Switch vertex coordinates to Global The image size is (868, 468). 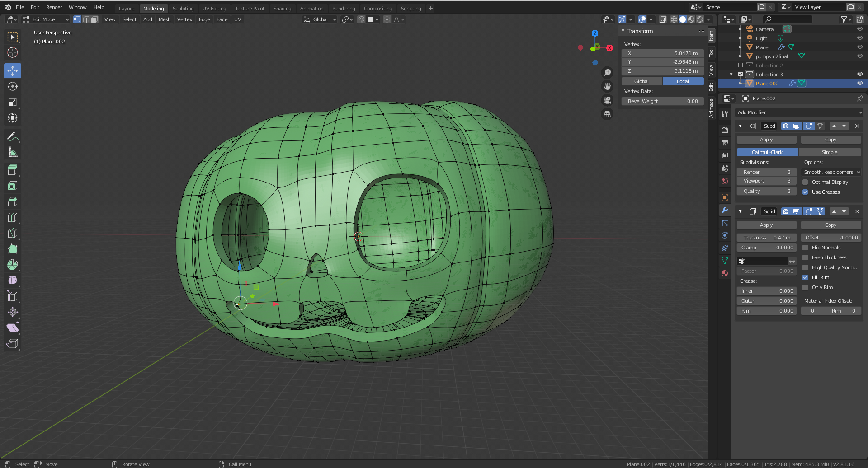coord(642,81)
